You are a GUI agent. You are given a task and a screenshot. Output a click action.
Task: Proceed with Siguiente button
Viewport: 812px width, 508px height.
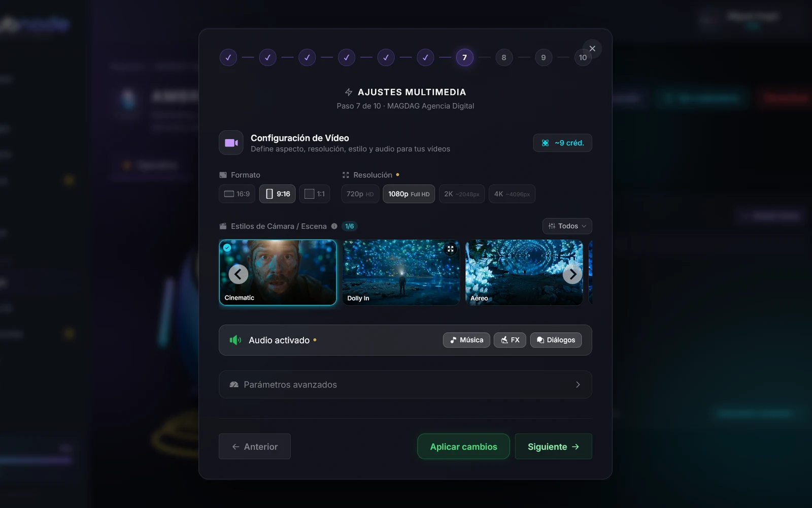pyautogui.click(x=553, y=447)
